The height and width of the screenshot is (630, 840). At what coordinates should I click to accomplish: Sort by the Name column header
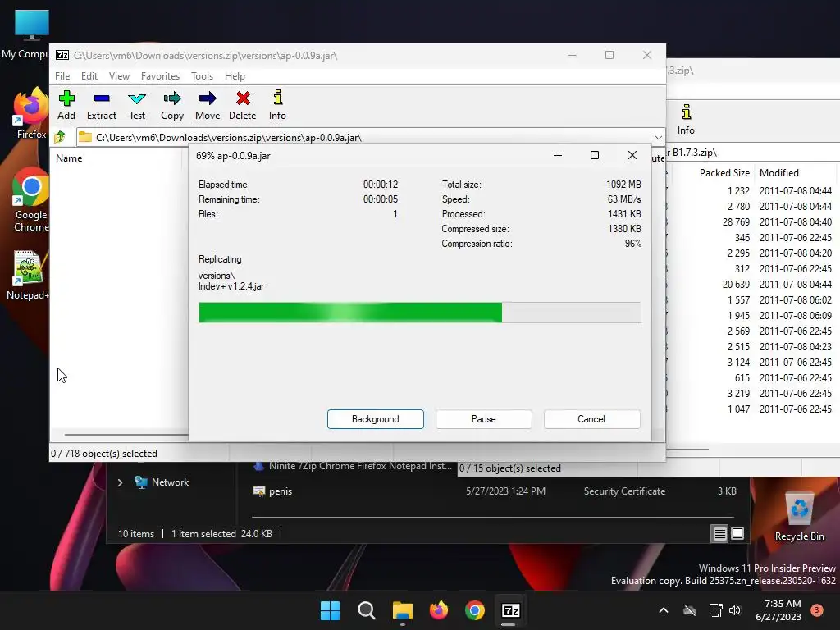point(69,158)
